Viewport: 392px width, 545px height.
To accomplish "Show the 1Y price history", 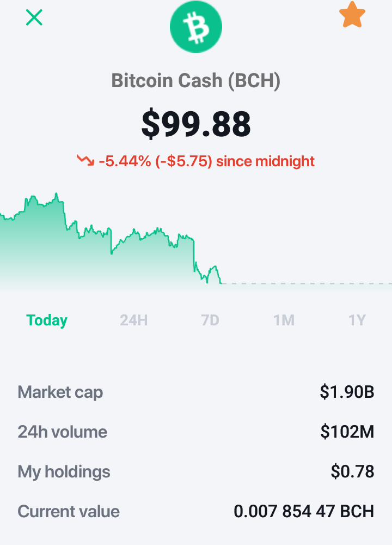I will (357, 320).
